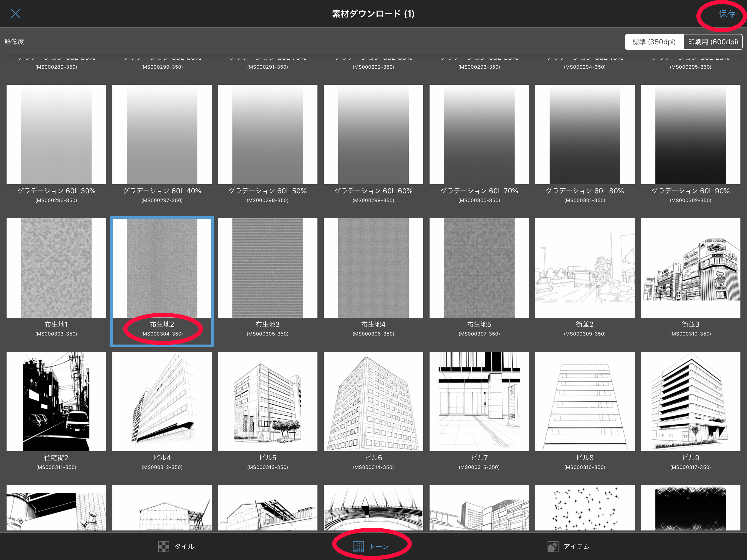Close the material download screen with X
Screen dimensions: 747x560
[16, 13]
